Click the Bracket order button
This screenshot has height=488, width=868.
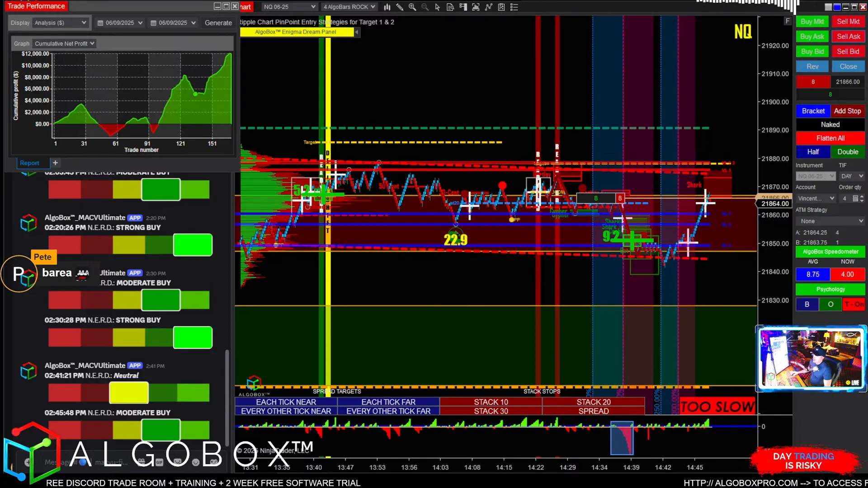(x=813, y=111)
